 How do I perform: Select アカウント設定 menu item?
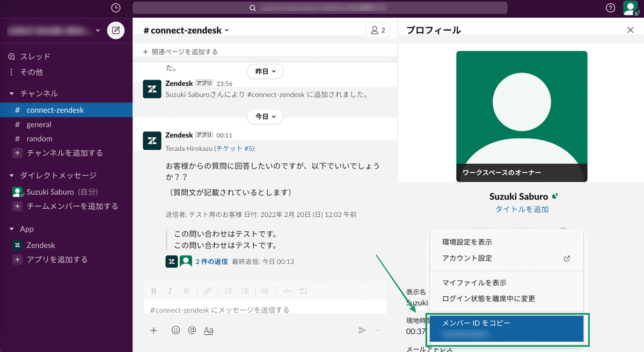[x=506, y=258]
